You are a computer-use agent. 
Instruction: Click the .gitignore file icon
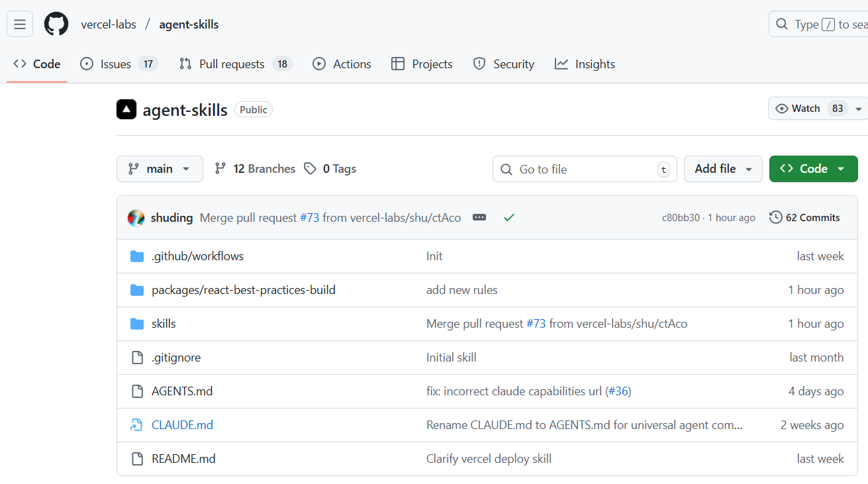tap(137, 358)
